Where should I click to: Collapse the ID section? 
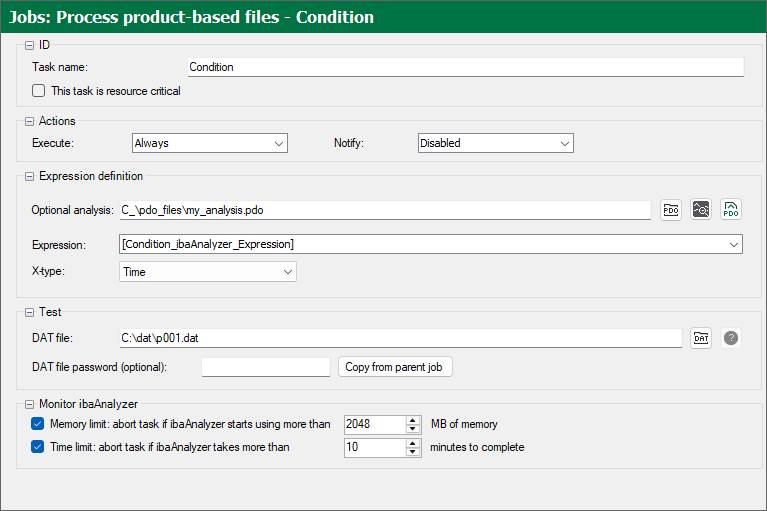point(29,45)
